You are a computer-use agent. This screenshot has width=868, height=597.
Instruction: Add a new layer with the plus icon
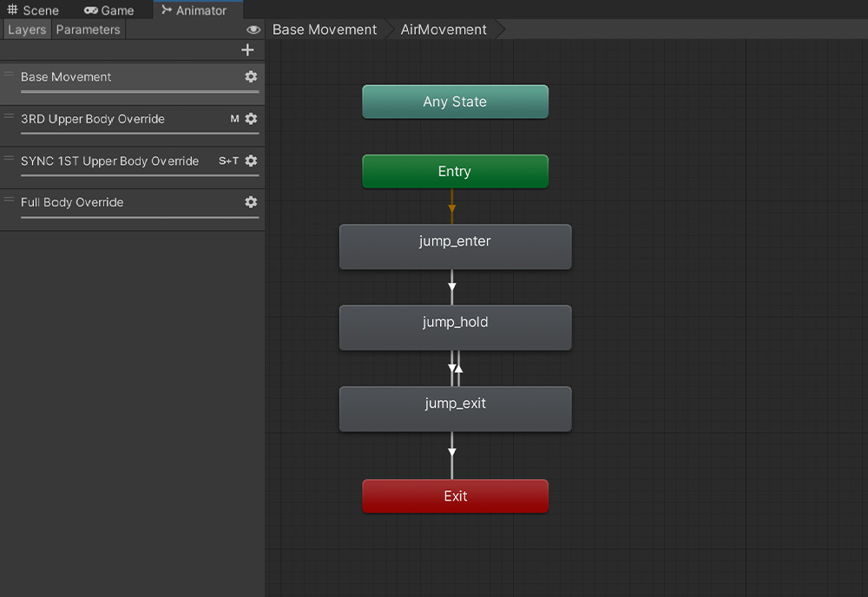(247, 50)
